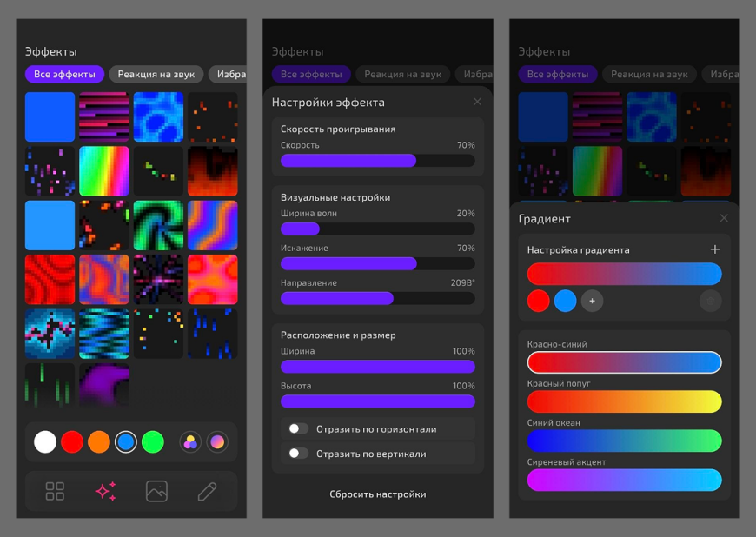Toggle Отразить по вертикали switch
This screenshot has height=537, width=756.
298,453
